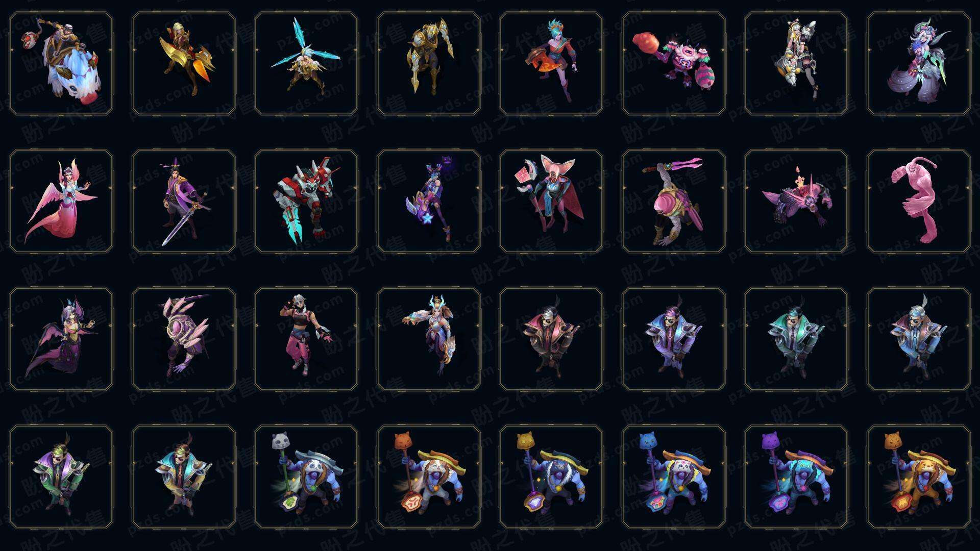Viewport: 980px width, 551px height.
Task: Select the golden armored knight skin
Action: tap(429, 63)
